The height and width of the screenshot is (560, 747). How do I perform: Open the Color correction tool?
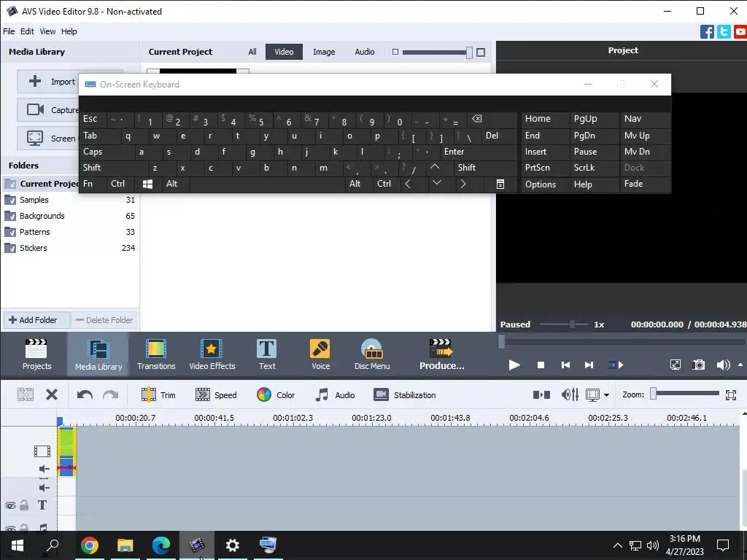coord(276,394)
